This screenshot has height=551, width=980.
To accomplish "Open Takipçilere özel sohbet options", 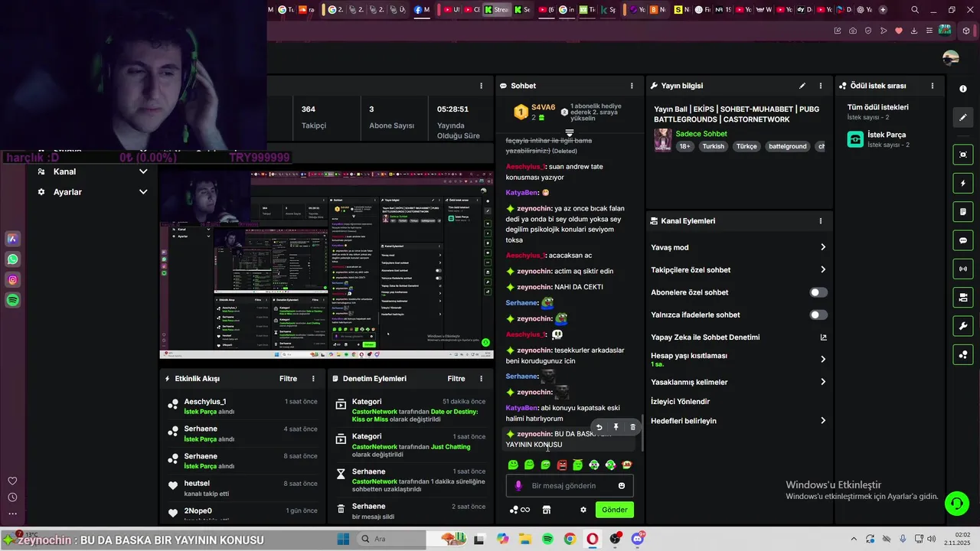I will pos(739,269).
